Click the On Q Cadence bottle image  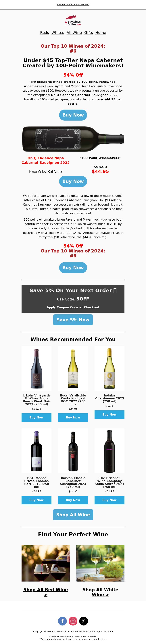(73, 139)
